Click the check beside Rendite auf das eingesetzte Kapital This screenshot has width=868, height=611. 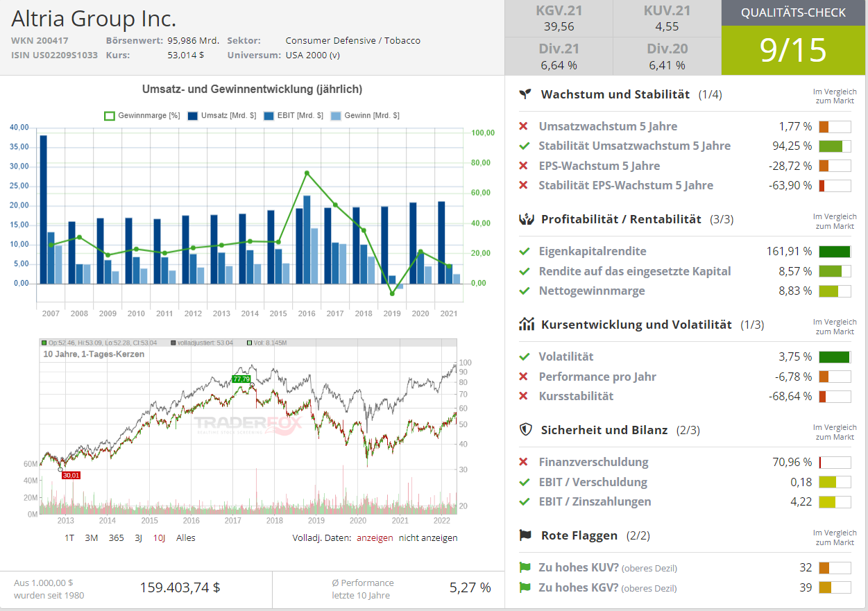pyautogui.click(x=524, y=271)
